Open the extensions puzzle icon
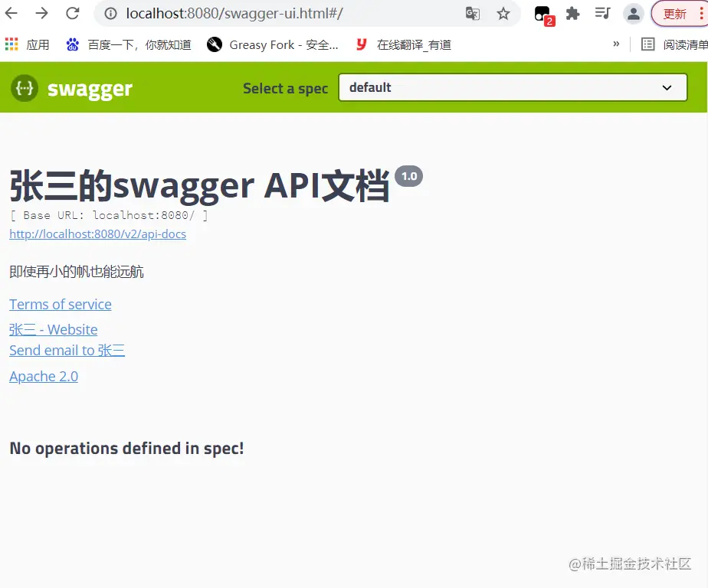This screenshot has width=708, height=588. [572, 14]
